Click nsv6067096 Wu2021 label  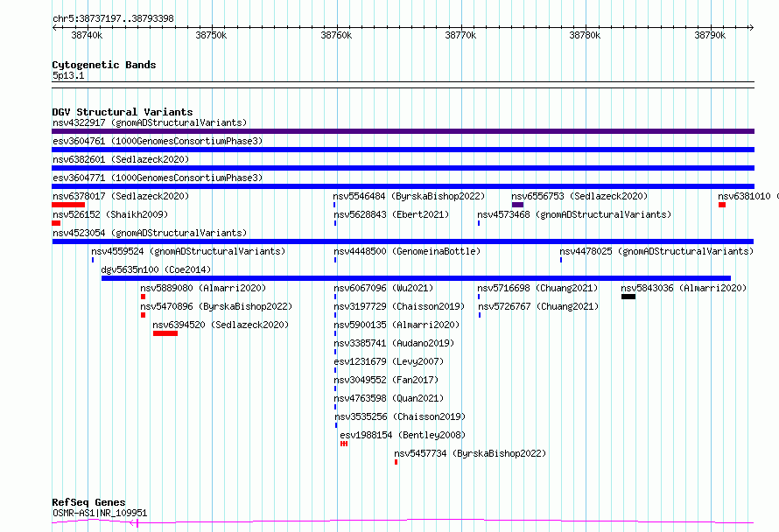pyautogui.click(x=383, y=288)
